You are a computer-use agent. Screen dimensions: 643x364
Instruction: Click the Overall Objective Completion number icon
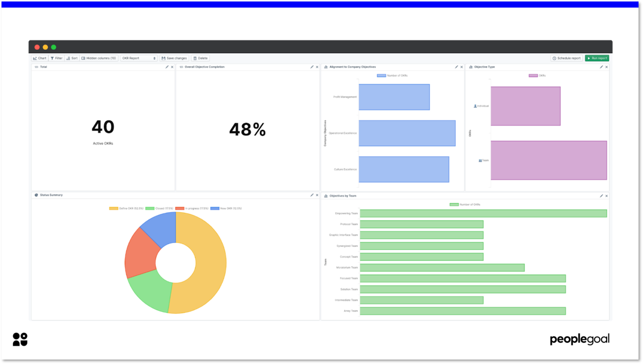point(181,67)
